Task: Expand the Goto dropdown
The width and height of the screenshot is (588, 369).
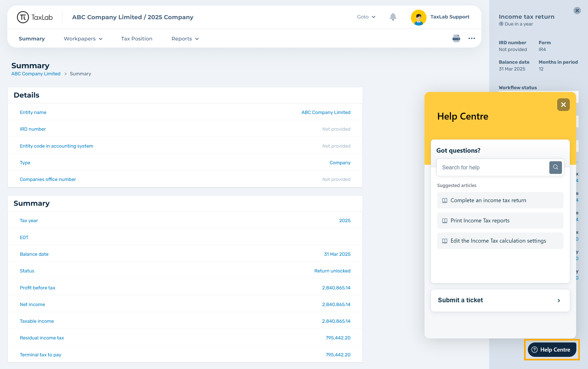Action: coord(366,17)
